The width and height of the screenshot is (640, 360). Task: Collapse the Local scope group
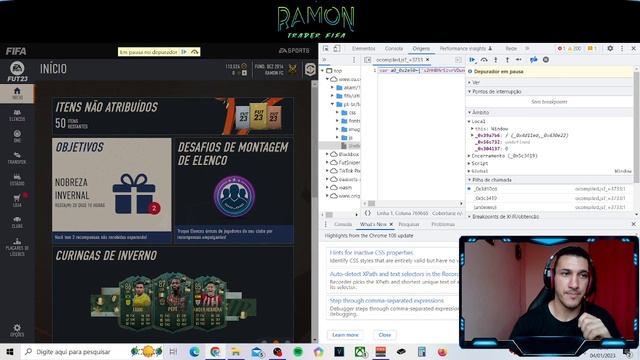pyautogui.click(x=469, y=122)
